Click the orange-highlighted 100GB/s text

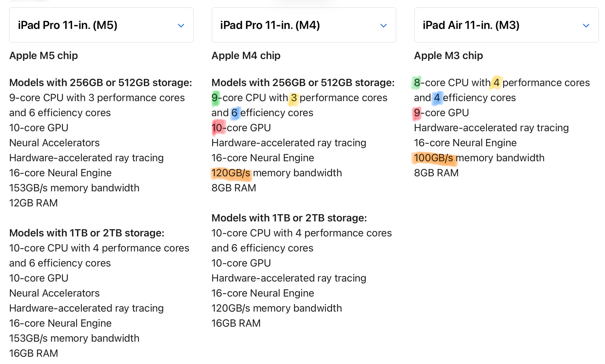[x=434, y=158]
